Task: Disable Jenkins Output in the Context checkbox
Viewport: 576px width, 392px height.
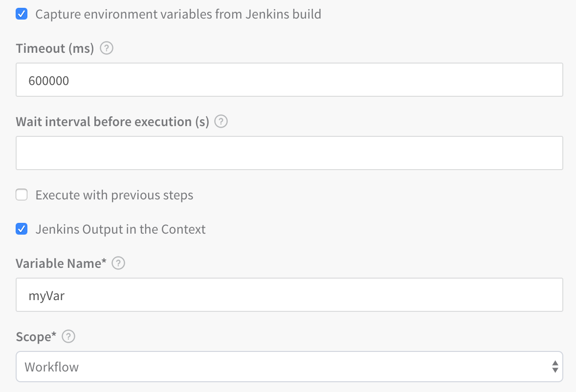Action: pos(22,229)
